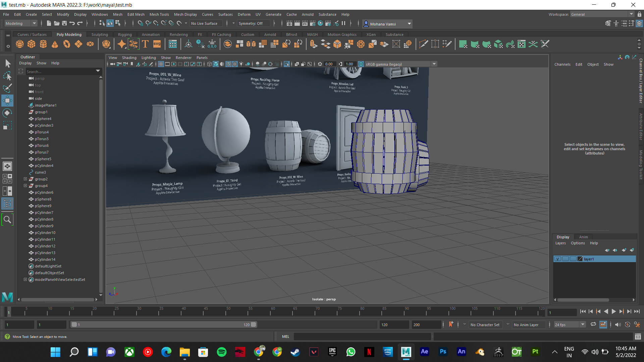Viewport: 644px width, 362px height.
Task: Switch to the Sculpting shelf tab
Action: tap(100, 34)
